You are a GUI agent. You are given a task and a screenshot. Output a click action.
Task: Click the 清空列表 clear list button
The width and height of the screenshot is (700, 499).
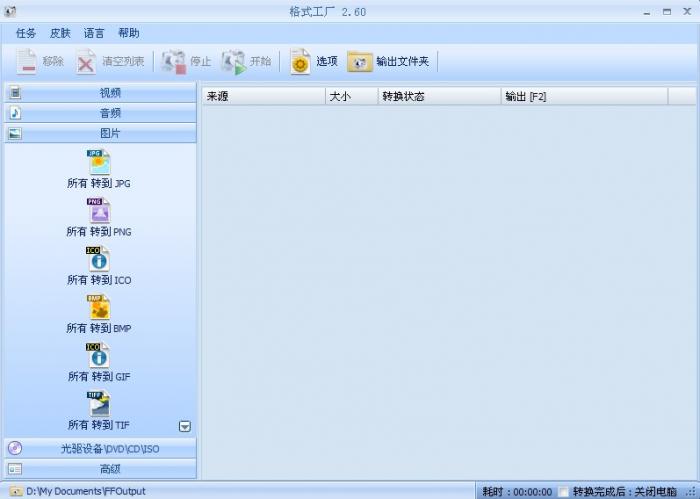point(111,62)
